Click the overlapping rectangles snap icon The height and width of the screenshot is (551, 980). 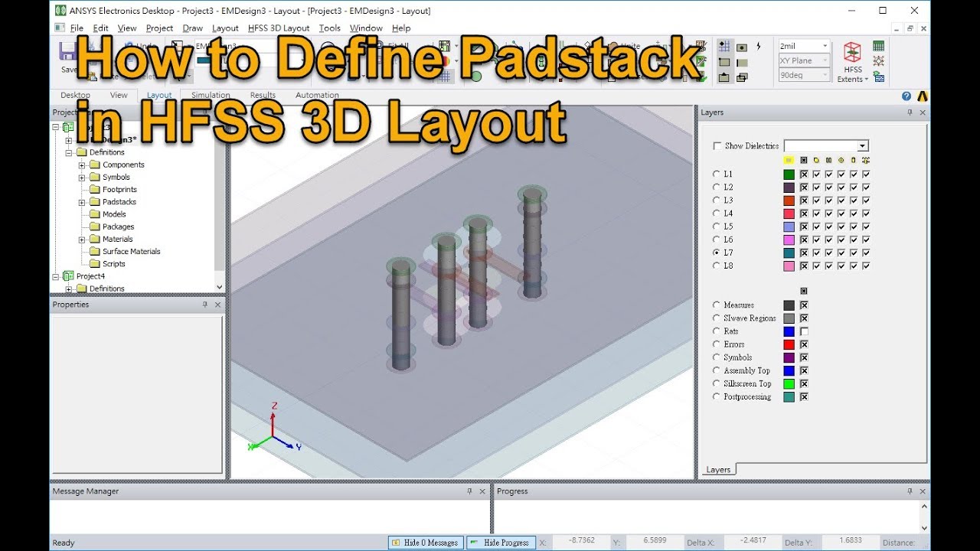[741, 77]
